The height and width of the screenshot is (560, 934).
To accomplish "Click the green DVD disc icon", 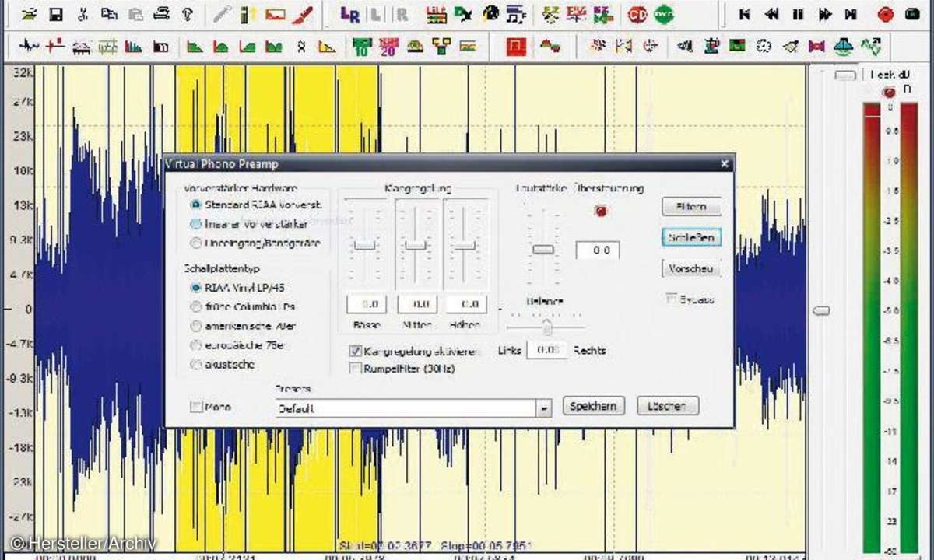I will (x=664, y=14).
